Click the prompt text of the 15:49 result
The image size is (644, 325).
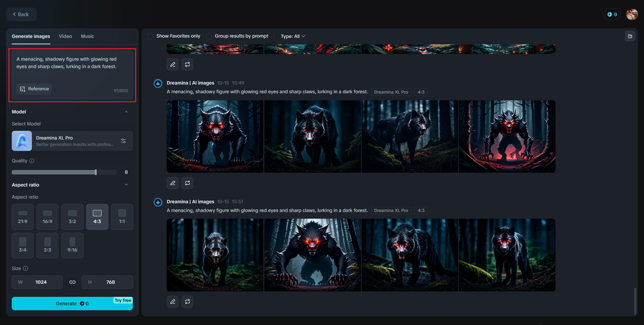point(267,92)
